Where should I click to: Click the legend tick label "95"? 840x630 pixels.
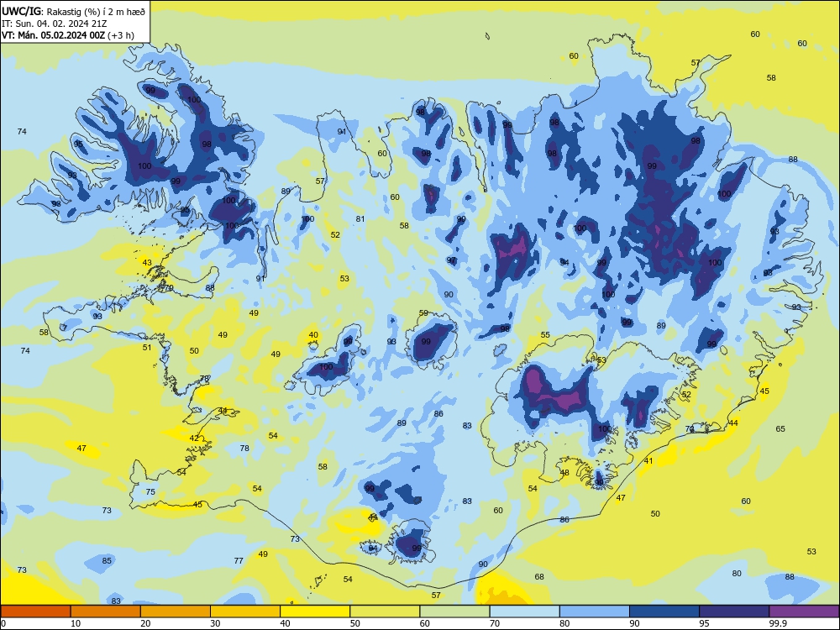(x=705, y=623)
